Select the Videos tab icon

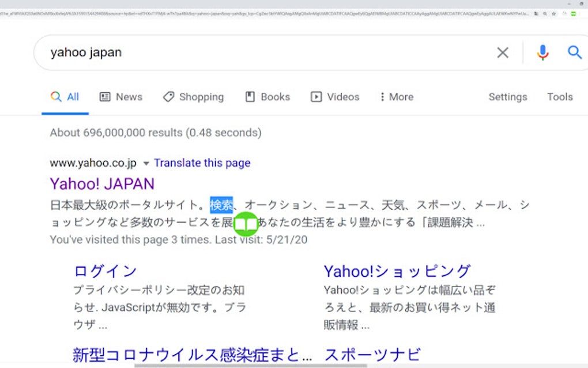316,96
